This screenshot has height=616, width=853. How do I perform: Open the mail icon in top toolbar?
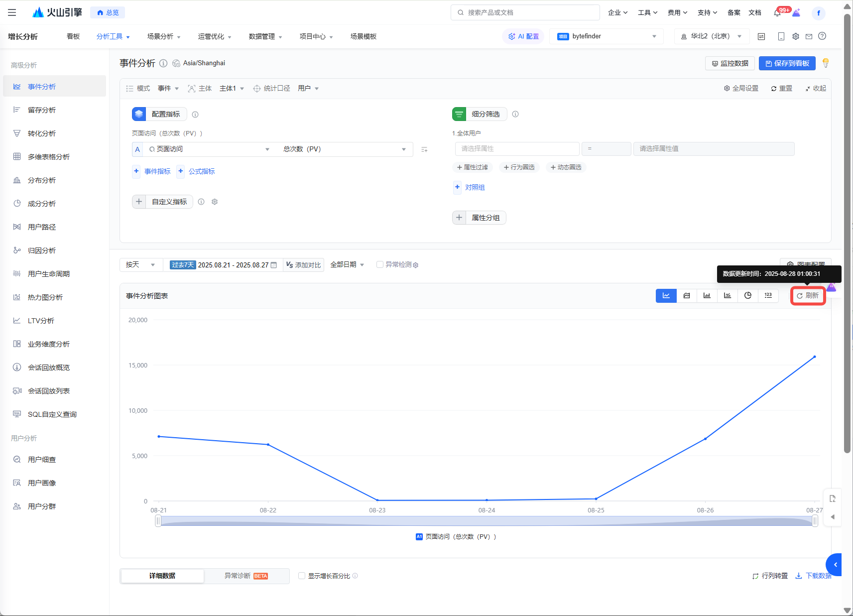click(x=809, y=36)
